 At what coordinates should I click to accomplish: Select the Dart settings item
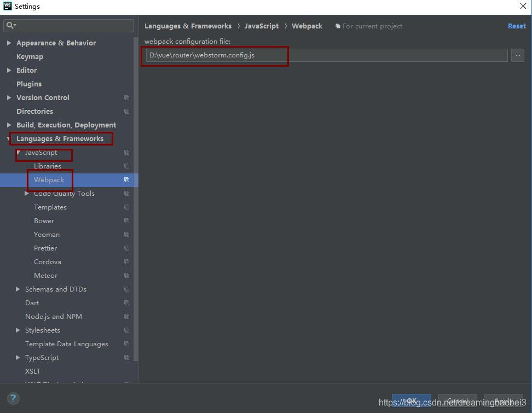(x=32, y=303)
